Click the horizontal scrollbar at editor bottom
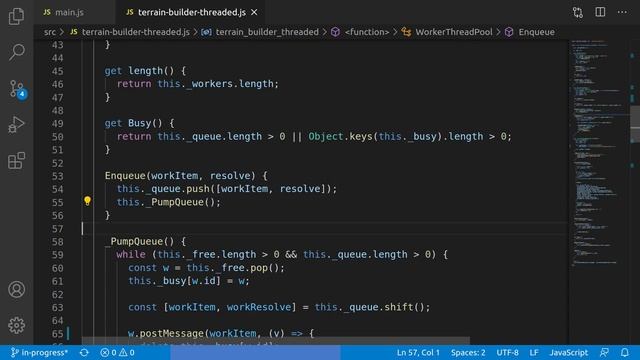640x360 pixels. point(276,341)
